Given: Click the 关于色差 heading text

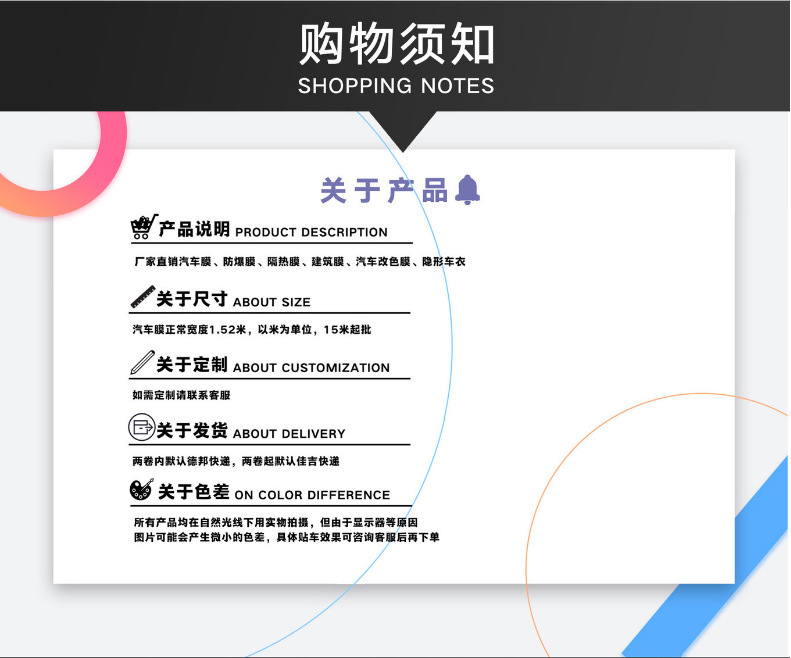Looking at the screenshot, I should [194, 491].
